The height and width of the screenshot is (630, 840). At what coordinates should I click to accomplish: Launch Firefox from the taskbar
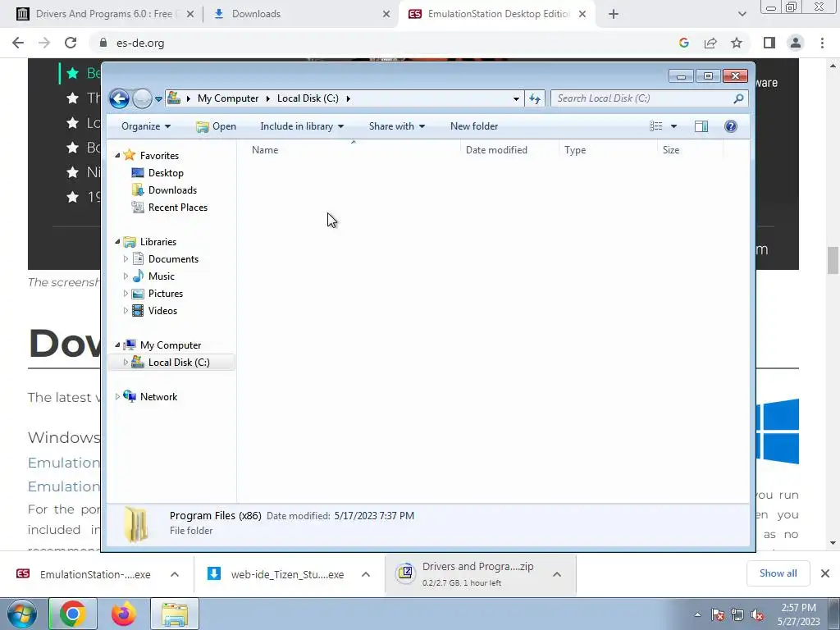124,614
